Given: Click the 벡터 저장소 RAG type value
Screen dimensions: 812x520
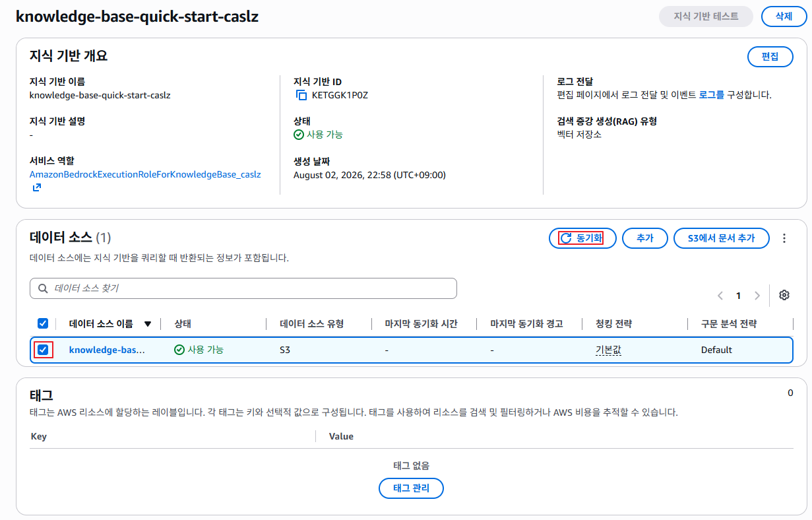Looking at the screenshot, I should [579, 135].
